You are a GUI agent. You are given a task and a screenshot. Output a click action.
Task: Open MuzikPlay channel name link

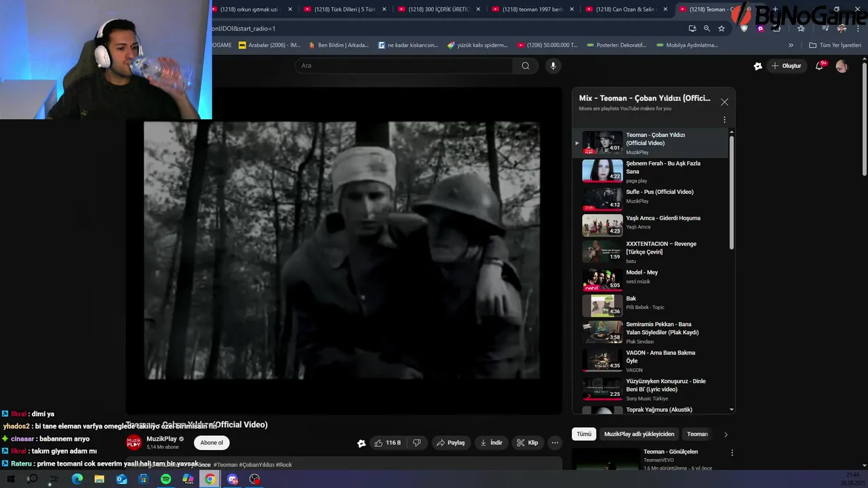pyautogui.click(x=161, y=439)
